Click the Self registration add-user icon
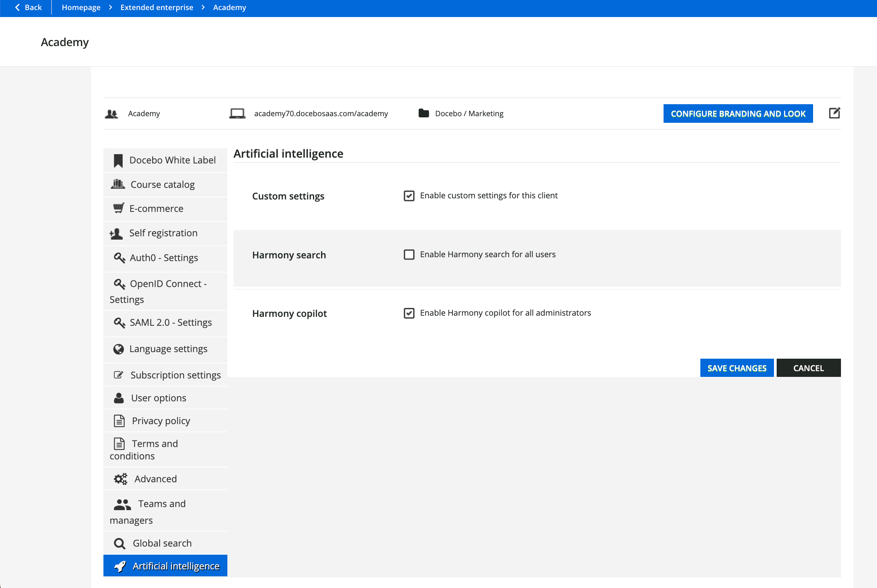This screenshot has width=877, height=588. pos(116,233)
